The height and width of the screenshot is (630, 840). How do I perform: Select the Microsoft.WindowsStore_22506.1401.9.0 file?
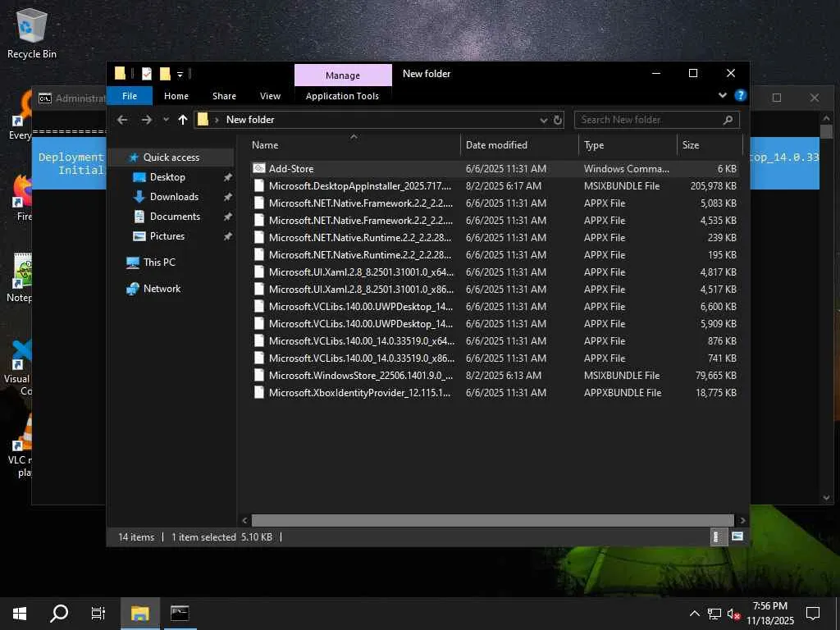coord(494,376)
